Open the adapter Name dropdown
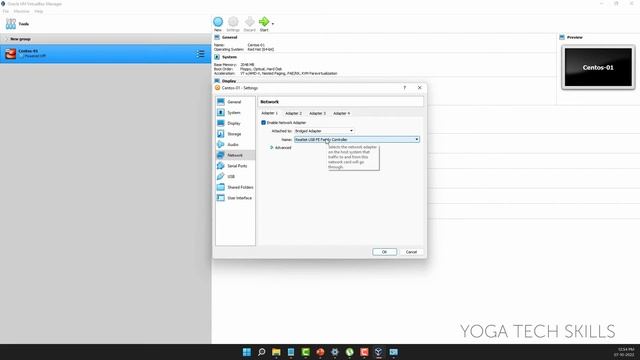Viewport: 640px width, 360px height. coord(357,140)
